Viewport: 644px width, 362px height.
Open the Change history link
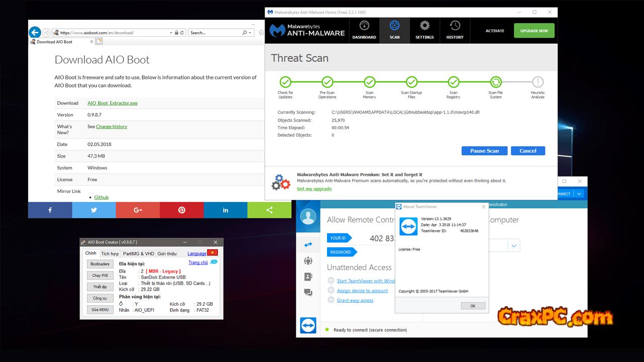(x=112, y=127)
